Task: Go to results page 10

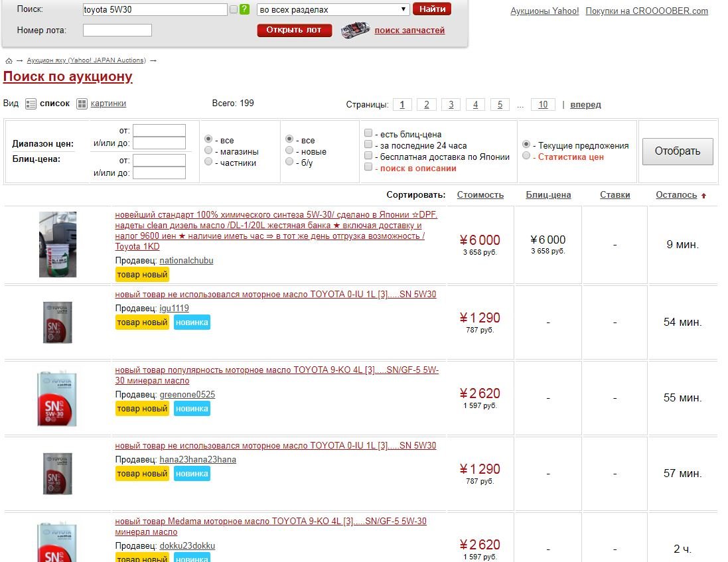Action: click(543, 104)
